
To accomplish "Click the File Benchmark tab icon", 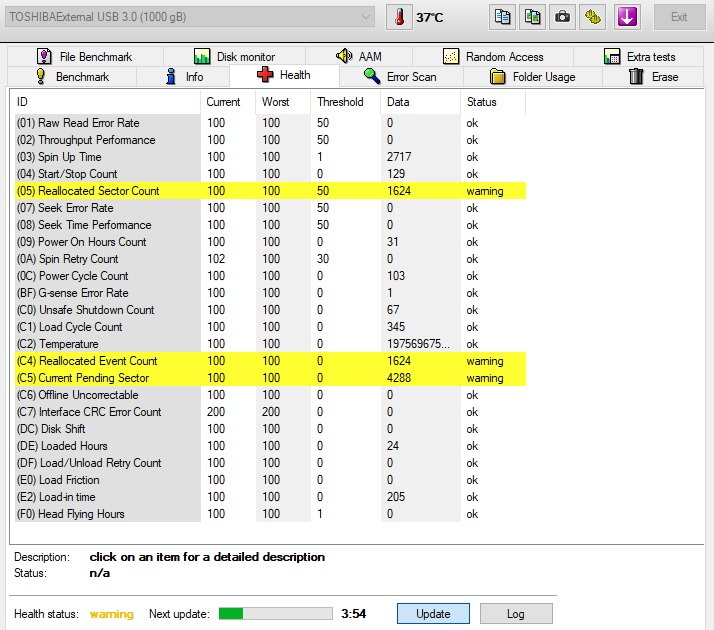I will (44, 56).
